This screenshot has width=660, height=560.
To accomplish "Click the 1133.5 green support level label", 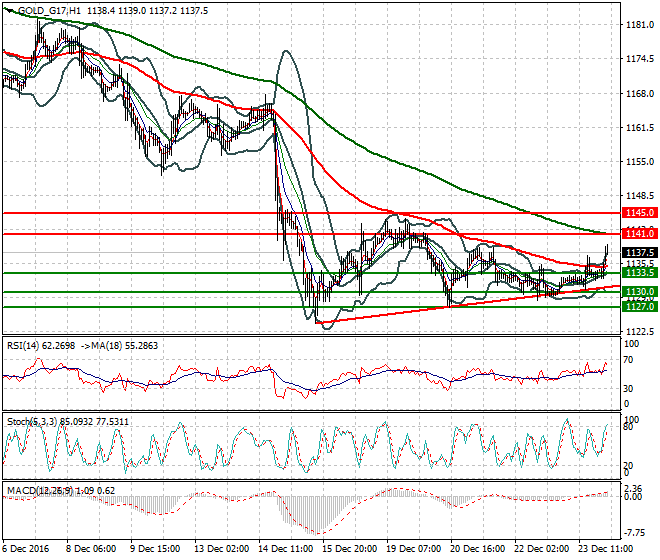I will click(x=639, y=273).
